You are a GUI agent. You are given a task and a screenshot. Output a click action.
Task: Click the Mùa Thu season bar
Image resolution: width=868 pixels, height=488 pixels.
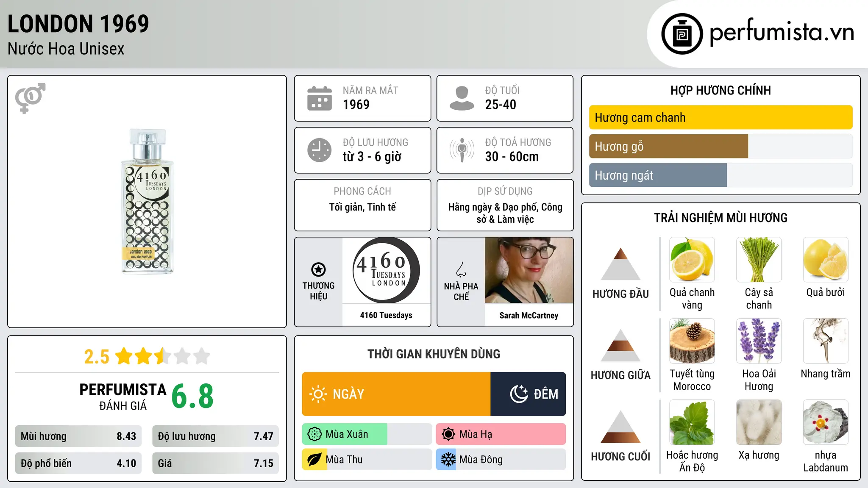pos(367,460)
